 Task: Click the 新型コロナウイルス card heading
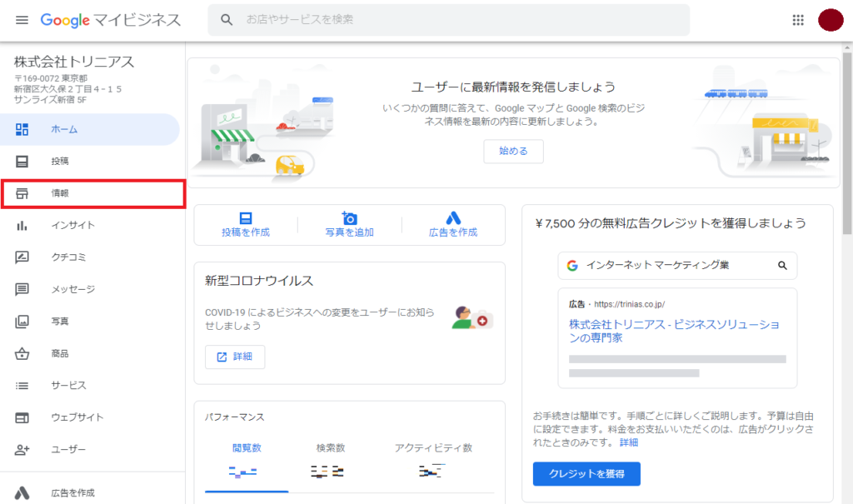(x=259, y=281)
